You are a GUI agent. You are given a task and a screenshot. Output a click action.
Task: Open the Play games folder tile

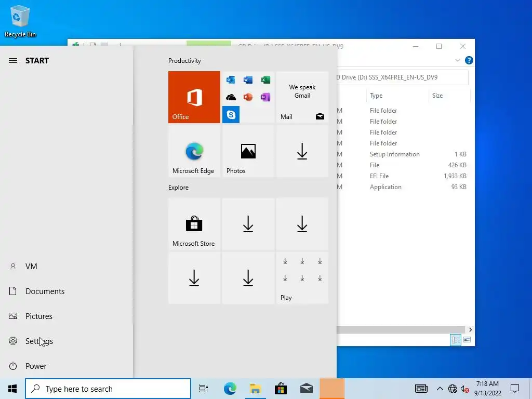click(x=302, y=278)
